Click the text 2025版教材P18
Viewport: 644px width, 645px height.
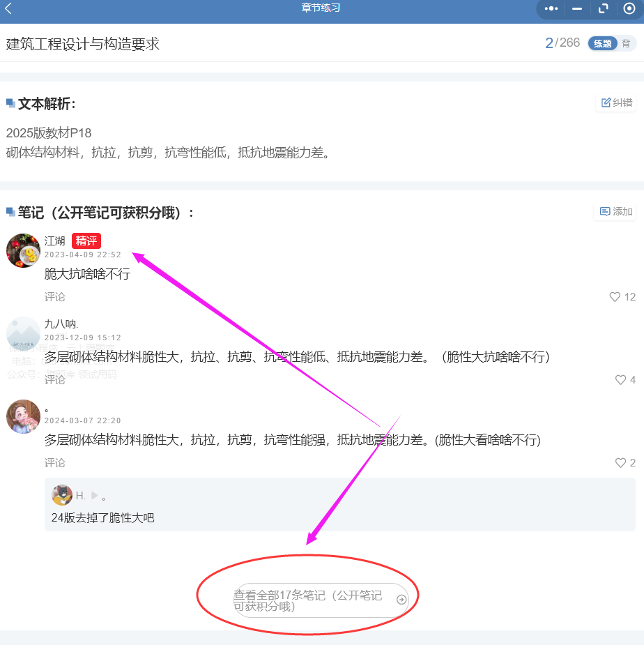click(x=49, y=133)
